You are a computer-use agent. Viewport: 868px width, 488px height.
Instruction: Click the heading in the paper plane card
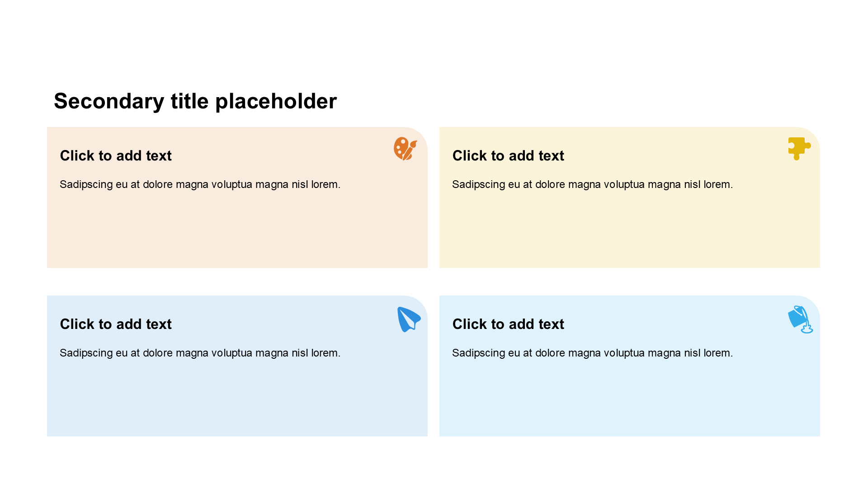coord(116,324)
